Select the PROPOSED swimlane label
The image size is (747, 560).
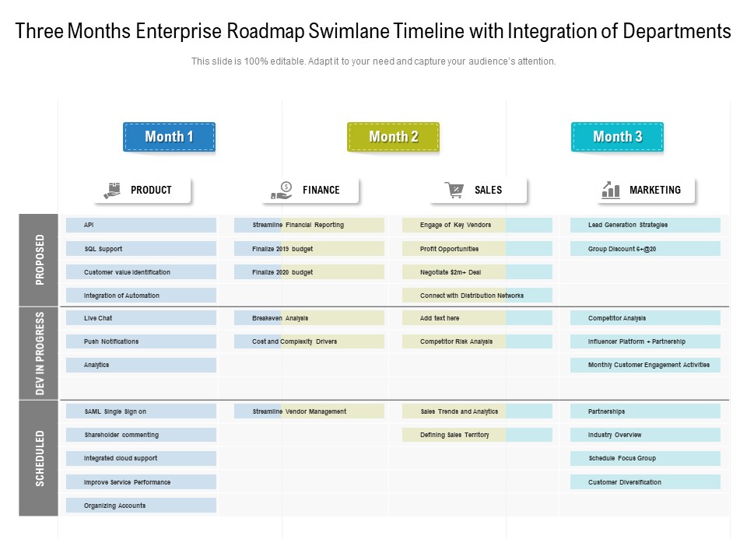(x=39, y=260)
